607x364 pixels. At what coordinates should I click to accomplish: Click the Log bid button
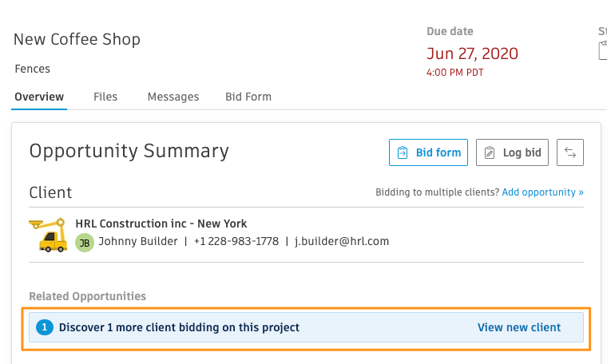(x=512, y=152)
